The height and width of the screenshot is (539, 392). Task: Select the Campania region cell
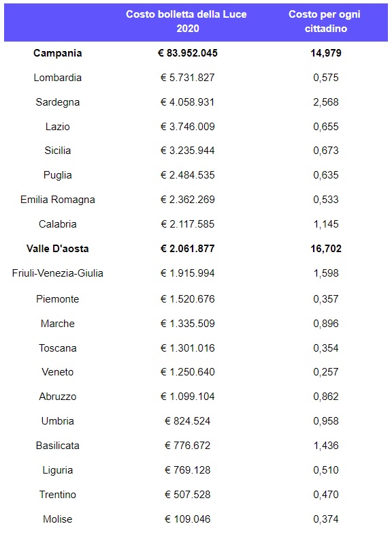point(58,53)
